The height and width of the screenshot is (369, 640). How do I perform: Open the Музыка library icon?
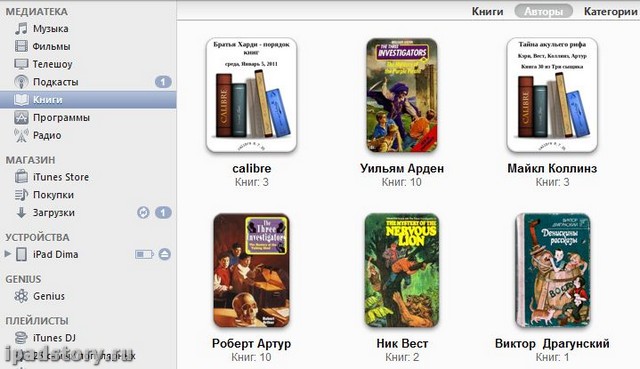pos(21,29)
